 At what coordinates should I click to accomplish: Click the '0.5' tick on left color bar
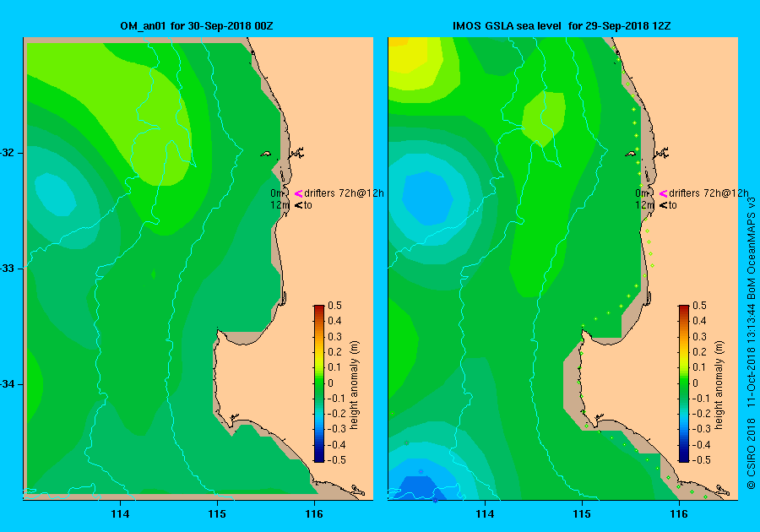[335, 306]
